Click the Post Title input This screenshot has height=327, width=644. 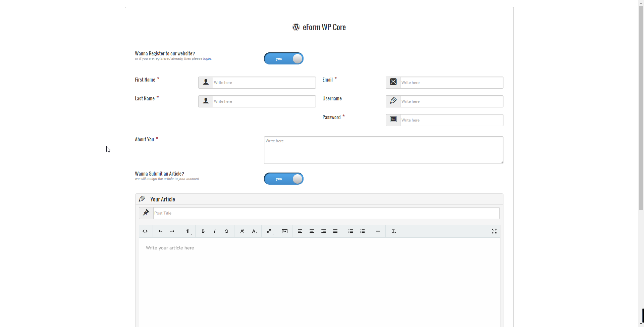pyautogui.click(x=326, y=213)
